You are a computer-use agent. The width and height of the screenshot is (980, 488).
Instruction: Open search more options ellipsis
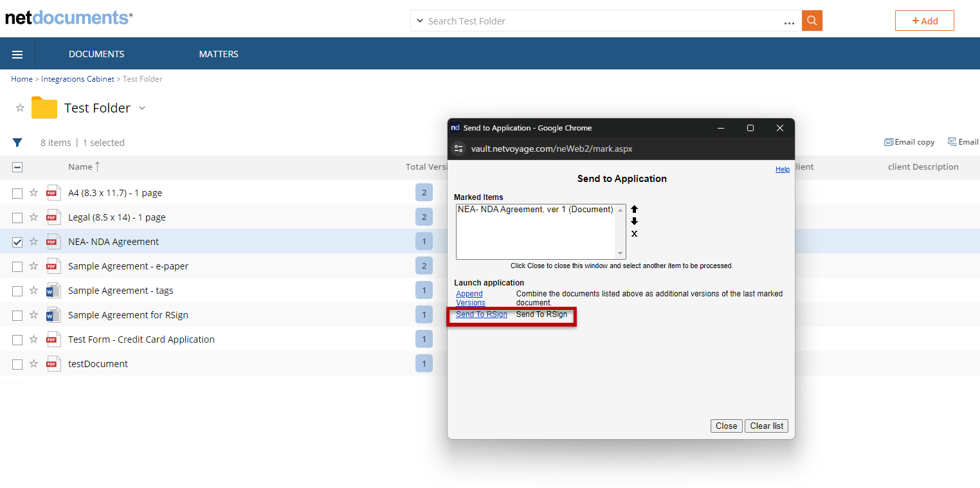coord(790,22)
